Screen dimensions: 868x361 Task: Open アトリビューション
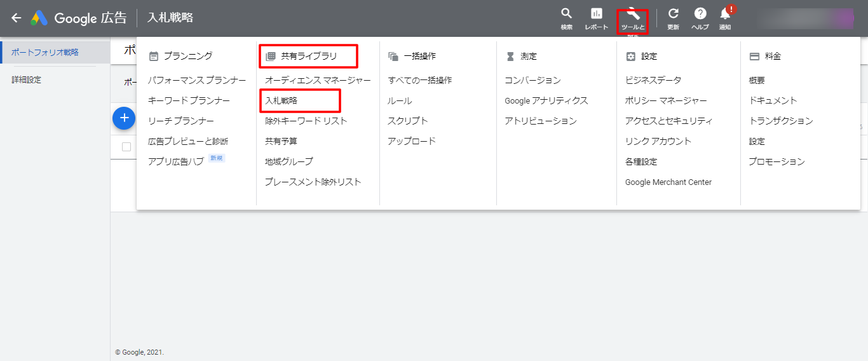click(541, 121)
